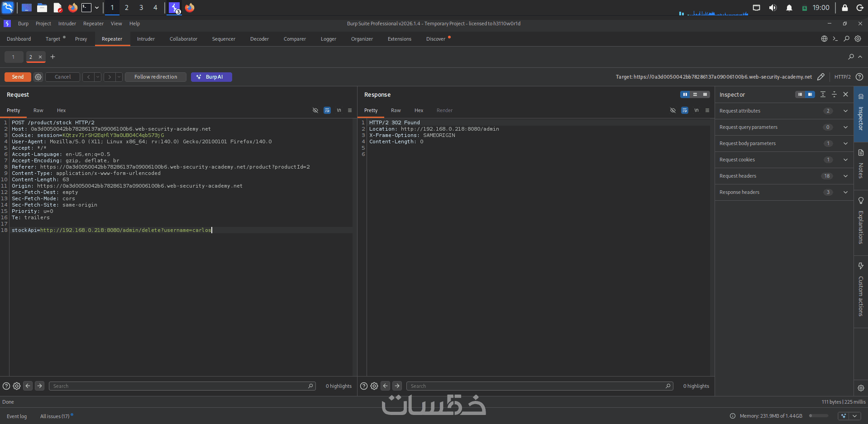Image resolution: width=868 pixels, height=424 pixels.
Task: Send the request with Send button
Action: pos(18,77)
